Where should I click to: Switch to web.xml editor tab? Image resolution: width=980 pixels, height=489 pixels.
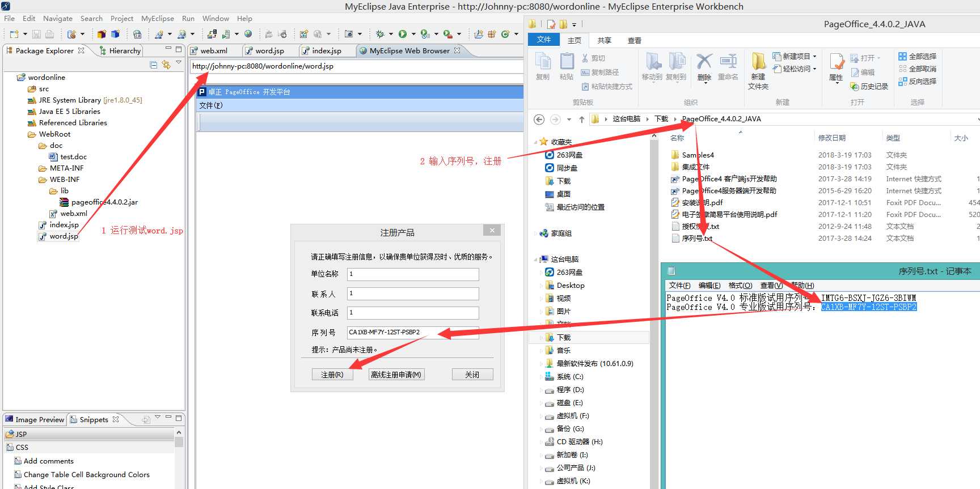tap(214, 50)
